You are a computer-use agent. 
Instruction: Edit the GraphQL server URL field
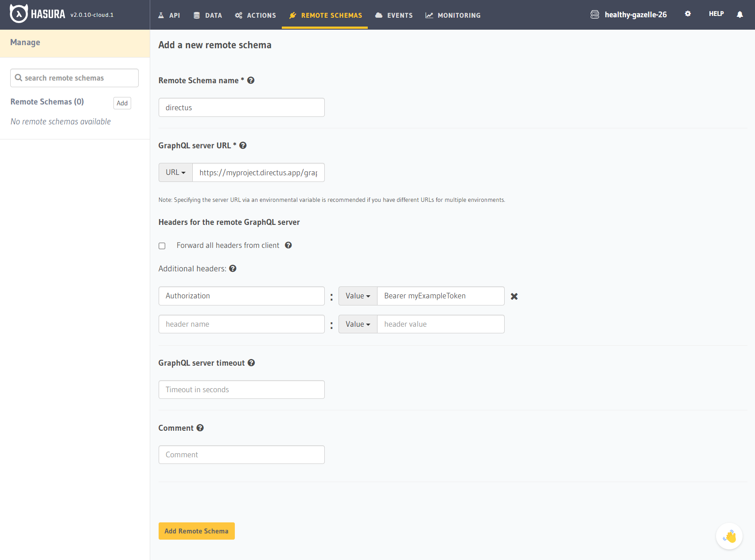258,173
